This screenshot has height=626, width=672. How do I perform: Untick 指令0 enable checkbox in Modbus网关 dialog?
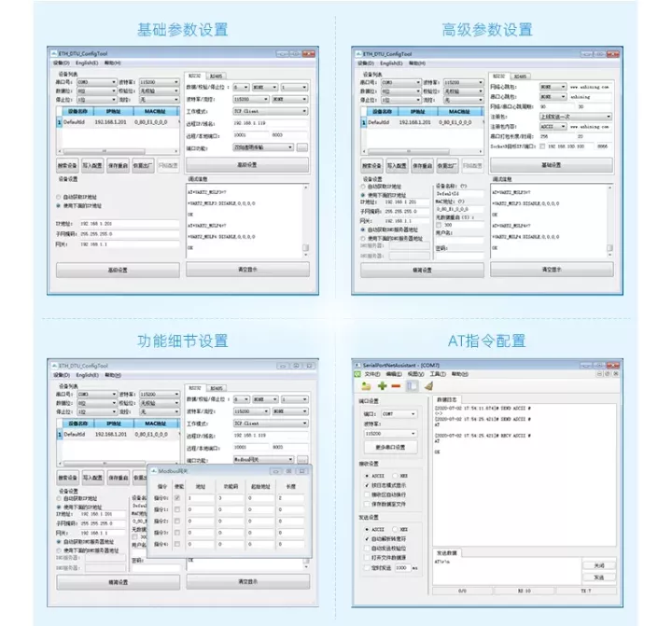[177, 498]
